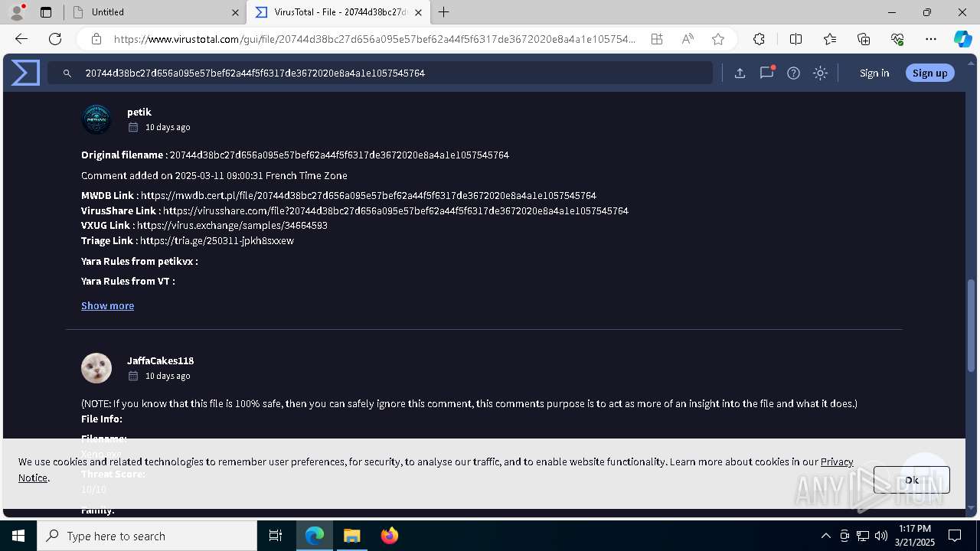Open the MWDB link URL
The image size is (980, 551).
[x=368, y=195]
